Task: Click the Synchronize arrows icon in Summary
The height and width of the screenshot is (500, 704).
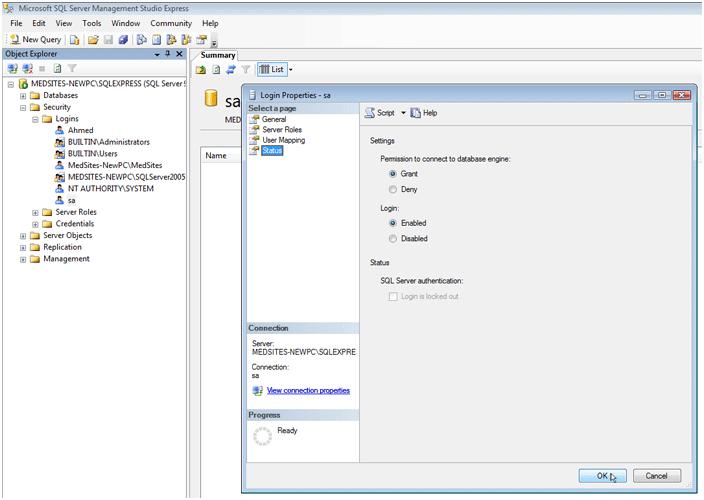Action: click(x=231, y=70)
